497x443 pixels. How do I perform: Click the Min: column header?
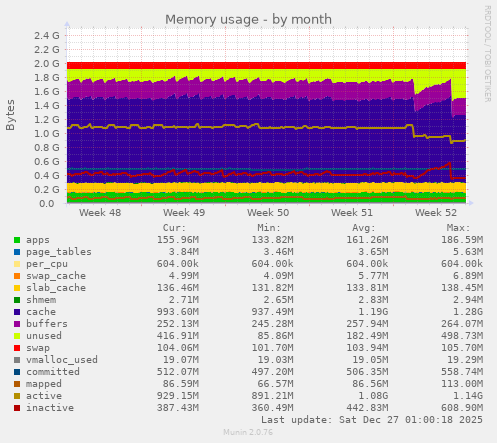269,228
